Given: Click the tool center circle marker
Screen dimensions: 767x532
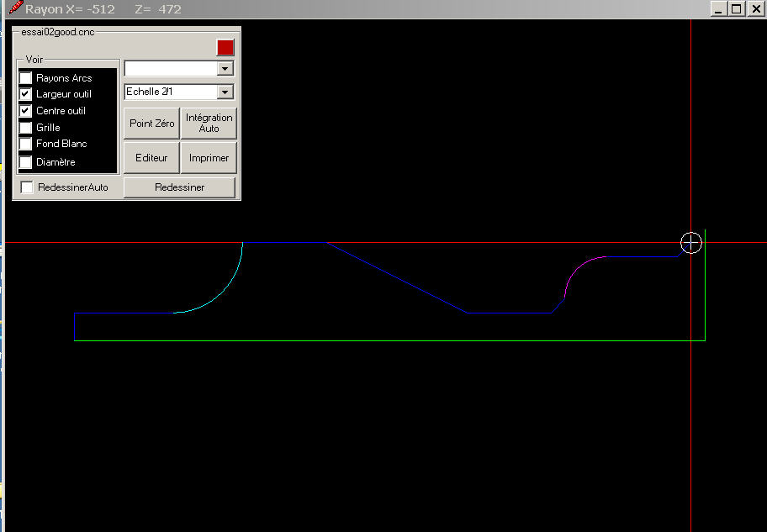Looking at the screenshot, I should tap(690, 243).
